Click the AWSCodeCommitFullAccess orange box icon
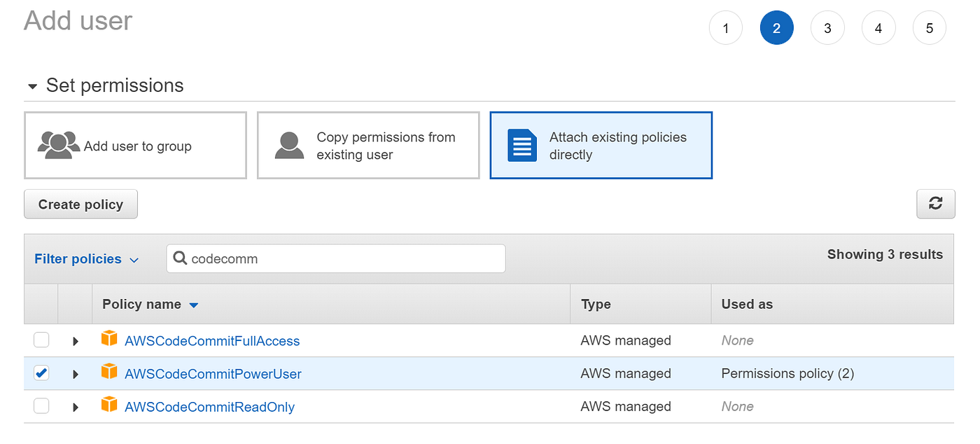This screenshot has width=980, height=444. click(109, 339)
